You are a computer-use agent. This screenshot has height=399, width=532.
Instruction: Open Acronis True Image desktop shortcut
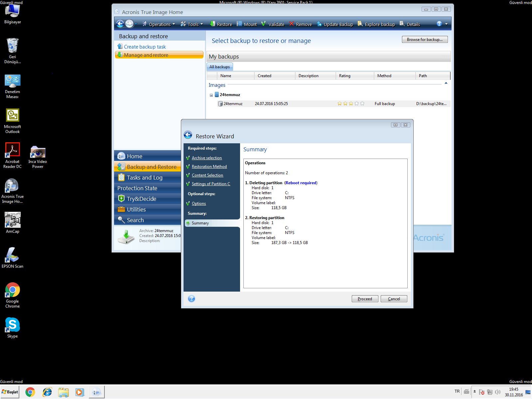13,191
